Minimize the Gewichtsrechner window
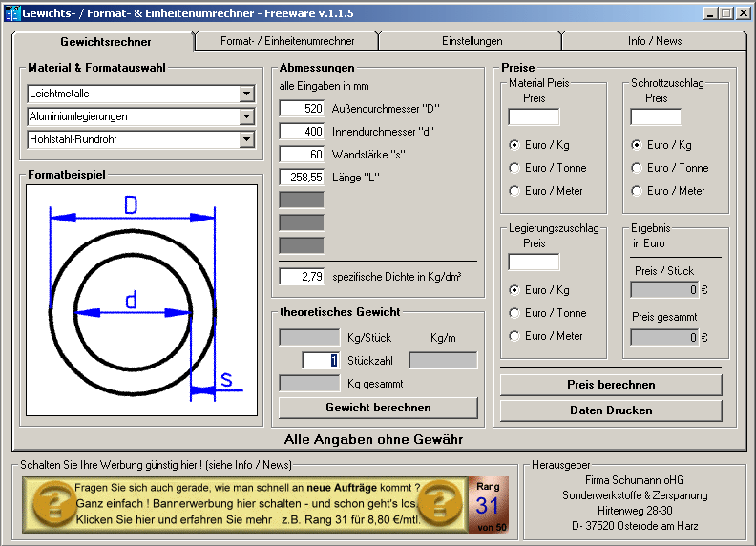The image size is (756, 546). tap(710, 13)
